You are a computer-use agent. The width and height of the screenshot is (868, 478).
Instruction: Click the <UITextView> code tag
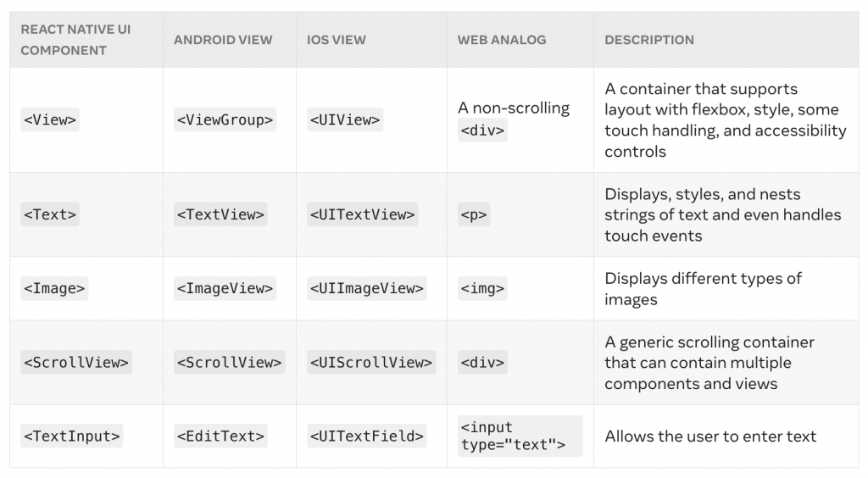coord(363,214)
